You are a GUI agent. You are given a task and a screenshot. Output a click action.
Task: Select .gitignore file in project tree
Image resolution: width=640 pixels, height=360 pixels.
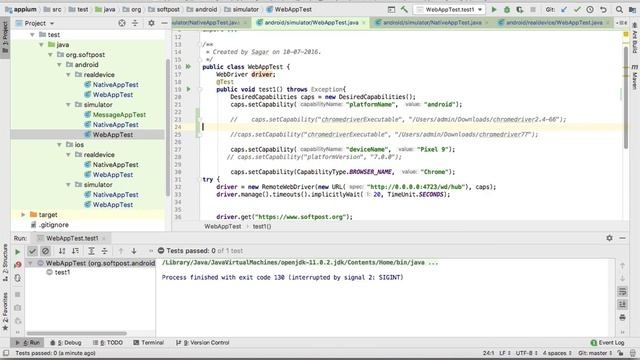click(53, 225)
